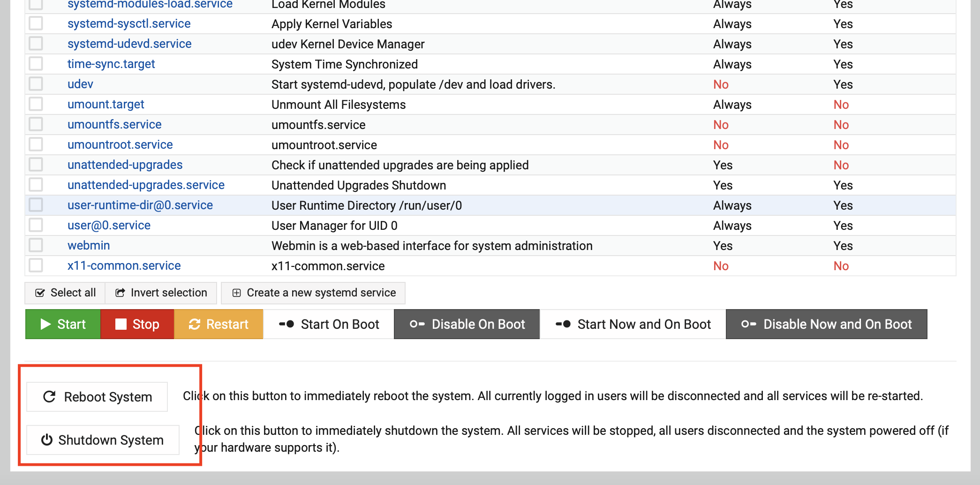This screenshot has width=980, height=485.
Task: Click Start Now and On Boot
Action: (x=633, y=324)
